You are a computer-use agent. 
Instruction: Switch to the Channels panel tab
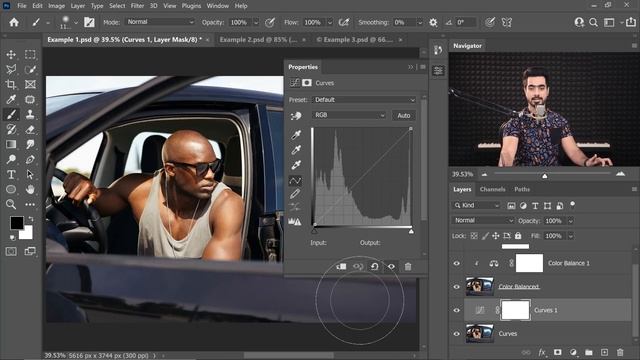[493, 189]
